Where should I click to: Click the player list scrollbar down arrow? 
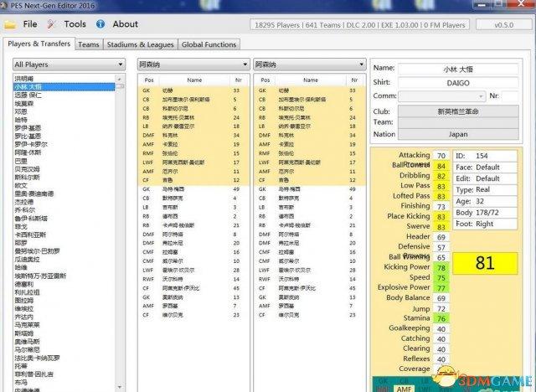(120, 387)
